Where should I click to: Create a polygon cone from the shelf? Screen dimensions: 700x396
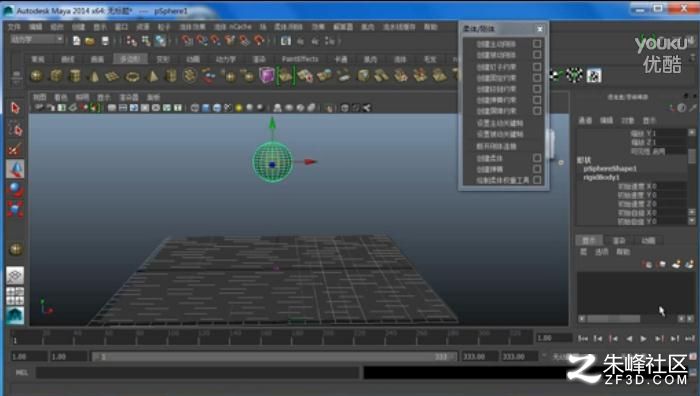pos(94,76)
